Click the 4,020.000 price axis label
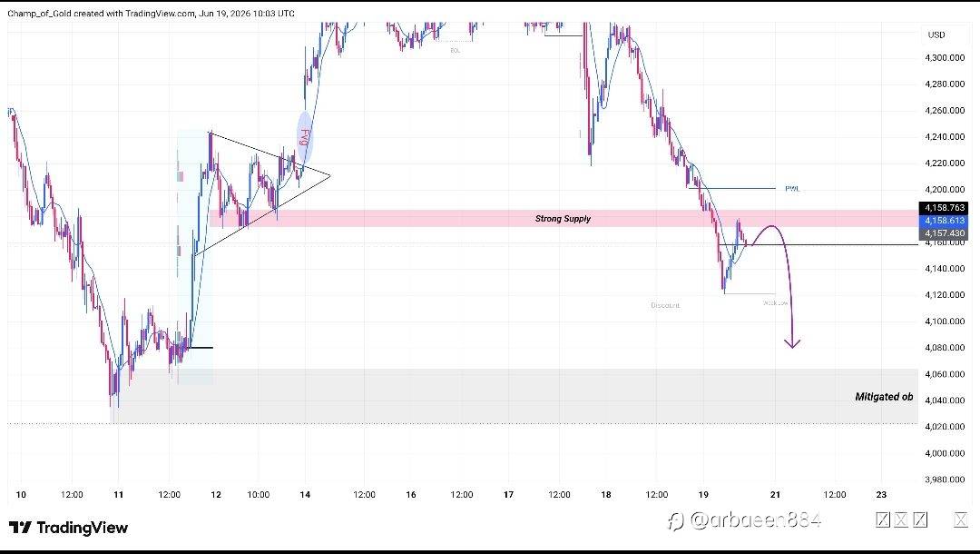 [x=945, y=427]
